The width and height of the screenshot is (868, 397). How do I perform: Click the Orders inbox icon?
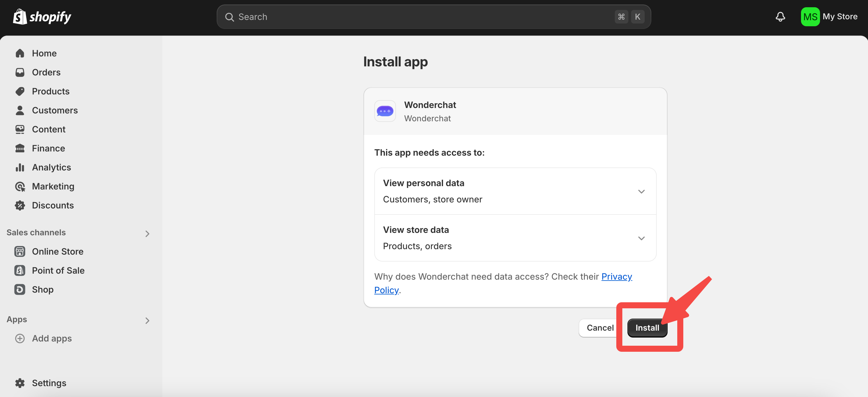point(20,72)
